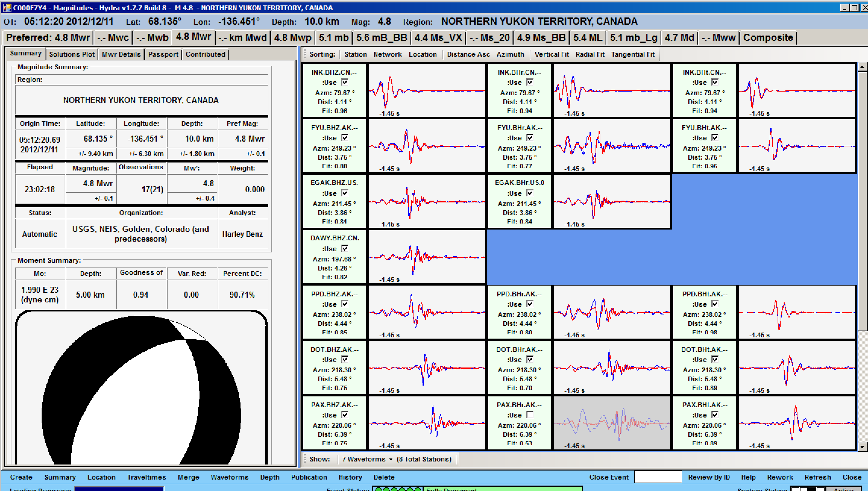Enable Use checkbox for PAX.BHr.AK station
This screenshot has height=491, width=868.
(530, 414)
